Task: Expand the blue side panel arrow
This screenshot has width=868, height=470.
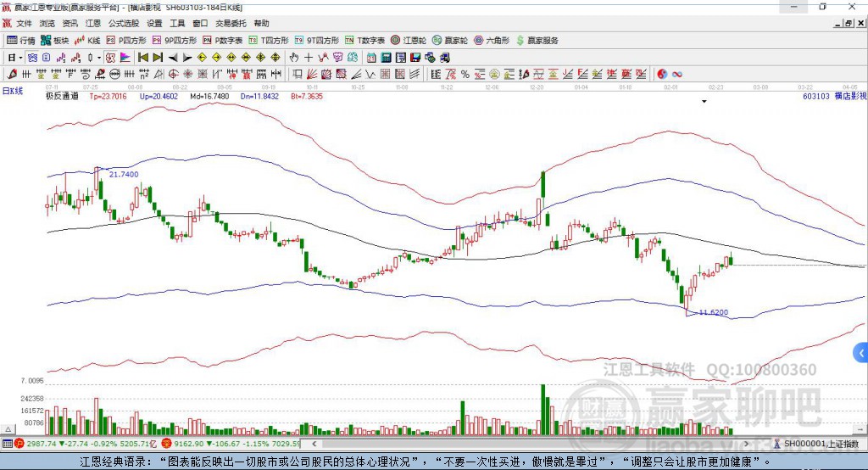Action: click(861, 353)
